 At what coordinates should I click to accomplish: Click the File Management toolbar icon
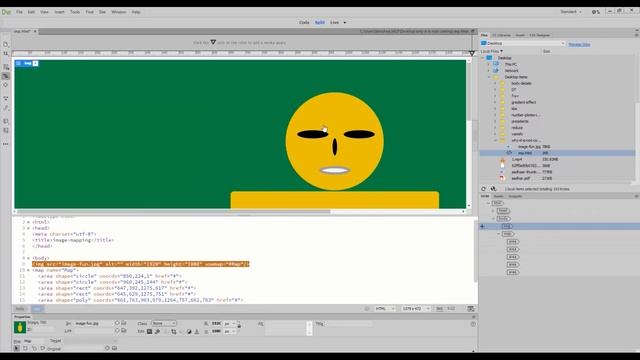point(6,54)
